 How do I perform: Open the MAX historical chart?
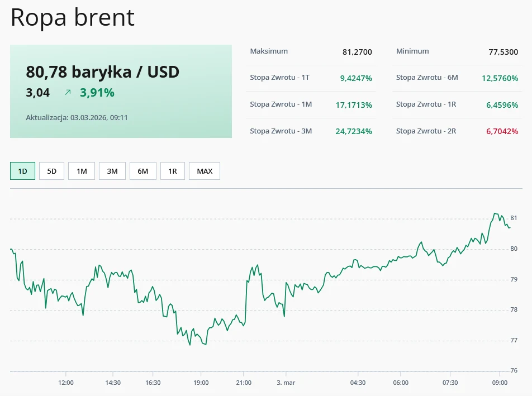204,171
